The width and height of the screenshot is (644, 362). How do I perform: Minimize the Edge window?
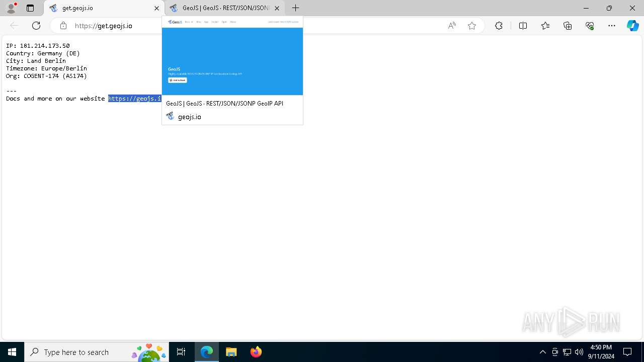(x=586, y=8)
